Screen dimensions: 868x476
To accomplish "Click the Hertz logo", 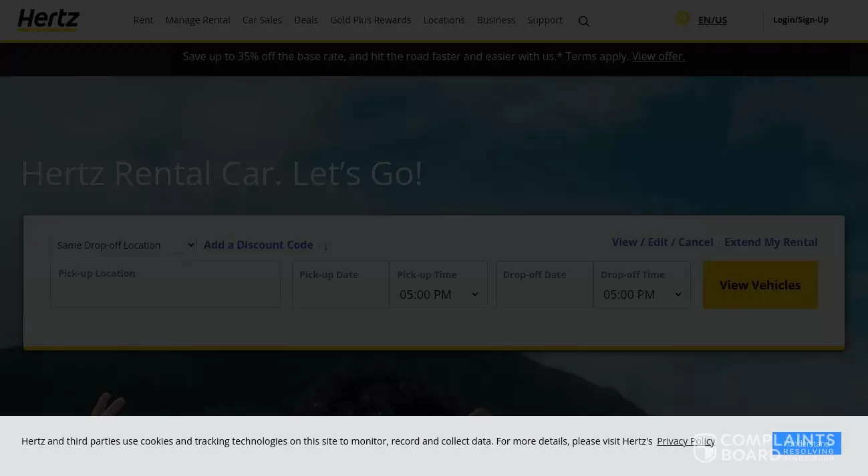I will [x=47, y=20].
